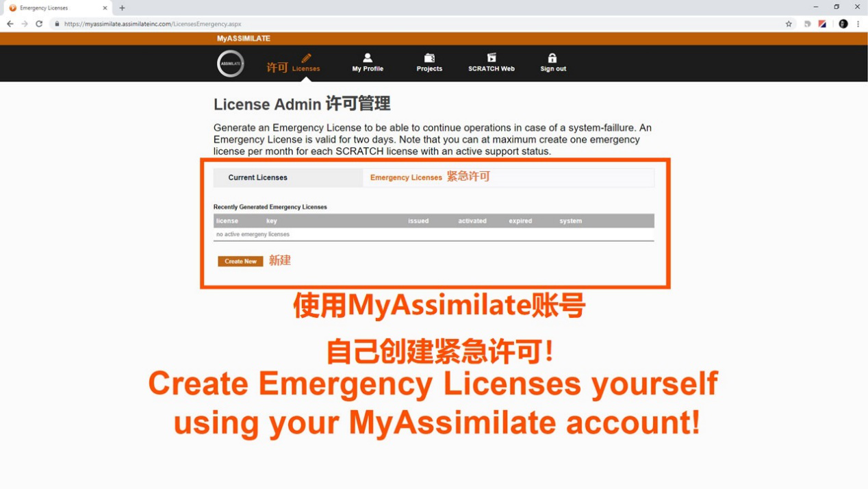Image resolution: width=868 pixels, height=489 pixels.
Task: Close the Emergency Licenses browser tab
Action: pyautogui.click(x=105, y=8)
